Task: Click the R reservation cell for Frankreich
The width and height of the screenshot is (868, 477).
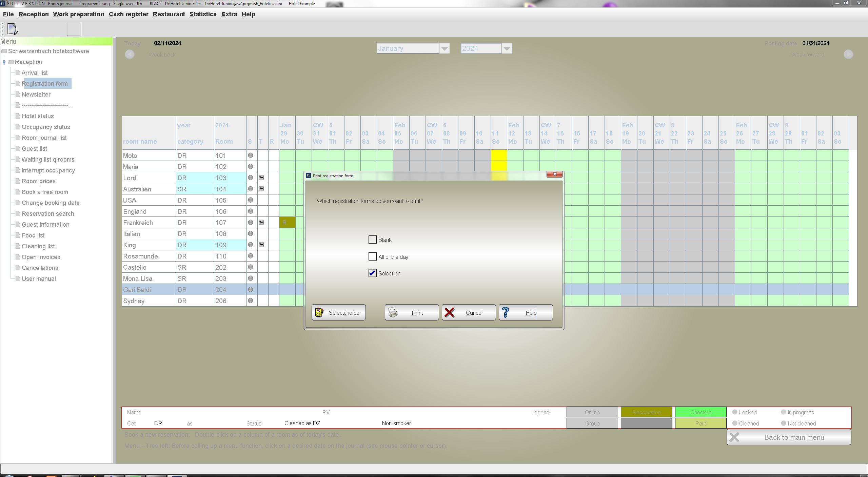Action: [x=287, y=222]
